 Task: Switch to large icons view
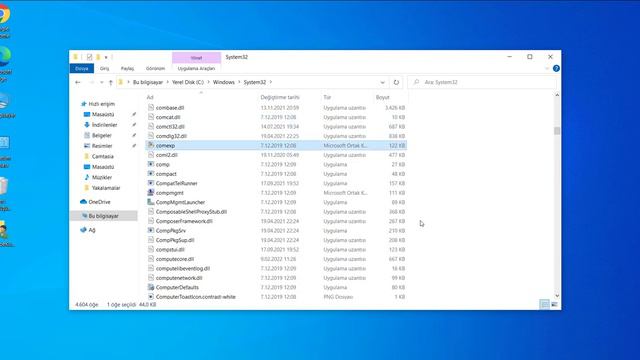click(554, 304)
